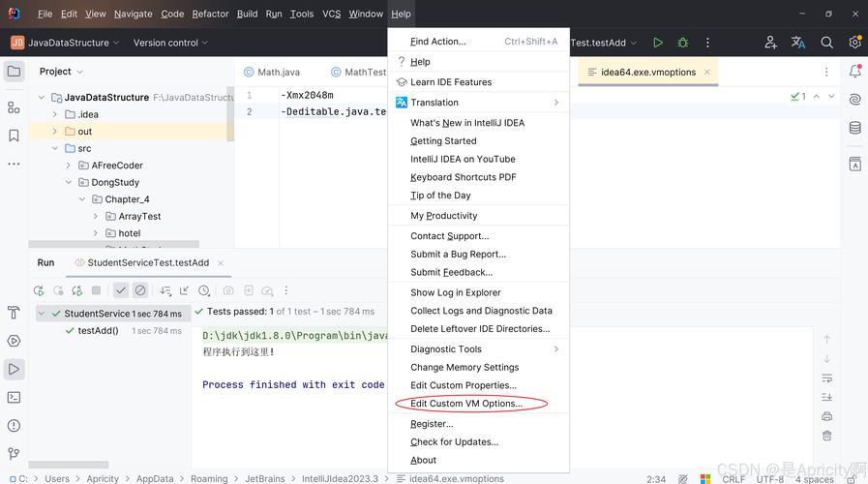This screenshot has height=484, width=868.
Task: Open the JavaDataStructure project dropdown
Action: pos(66,43)
